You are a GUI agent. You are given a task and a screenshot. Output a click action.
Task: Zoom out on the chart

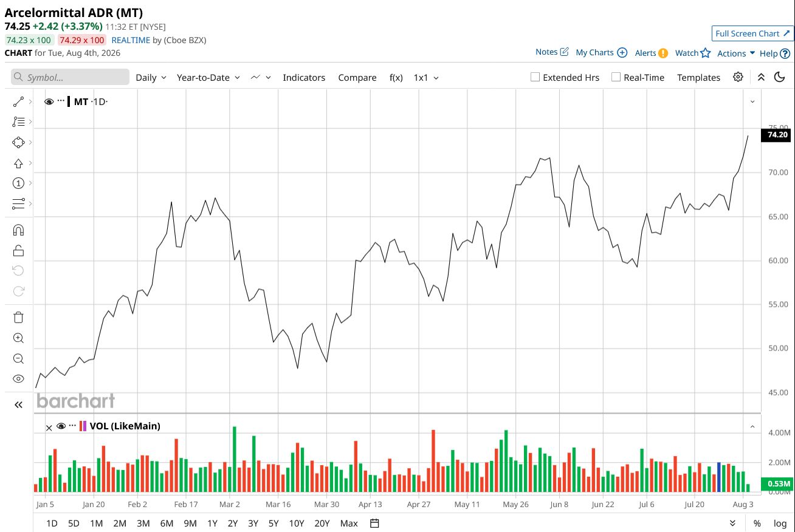pyautogui.click(x=18, y=358)
